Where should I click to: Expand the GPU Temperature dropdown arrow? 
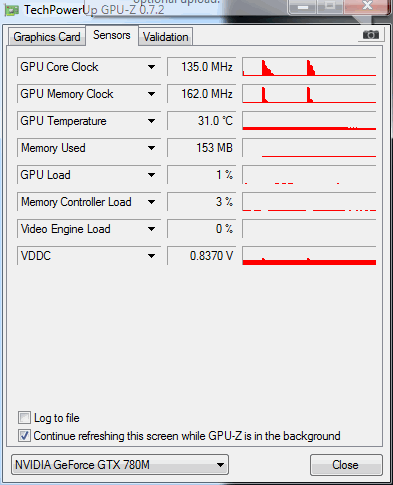click(x=151, y=121)
